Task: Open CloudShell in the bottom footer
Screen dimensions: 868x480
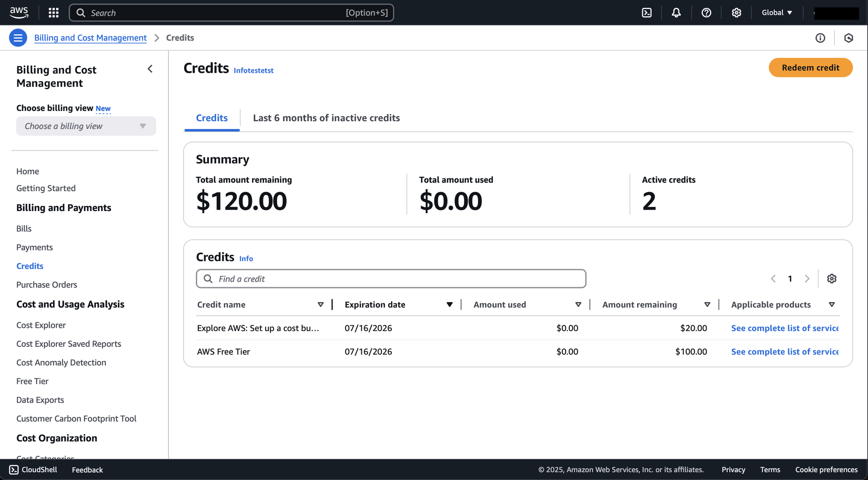Action: [33, 469]
